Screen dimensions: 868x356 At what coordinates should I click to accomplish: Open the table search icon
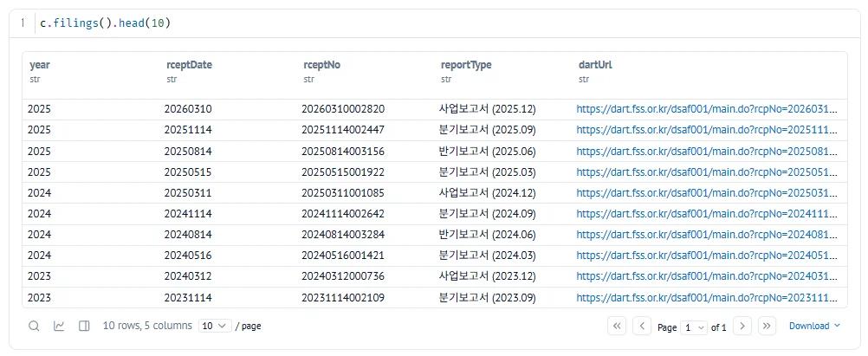(34, 326)
